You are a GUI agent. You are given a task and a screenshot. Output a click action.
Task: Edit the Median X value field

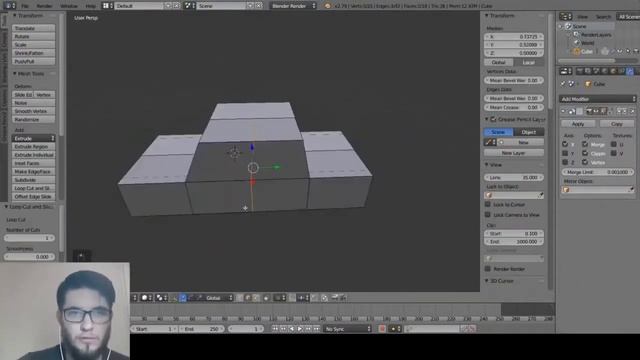pyautogui.click(x=514, y=37)
